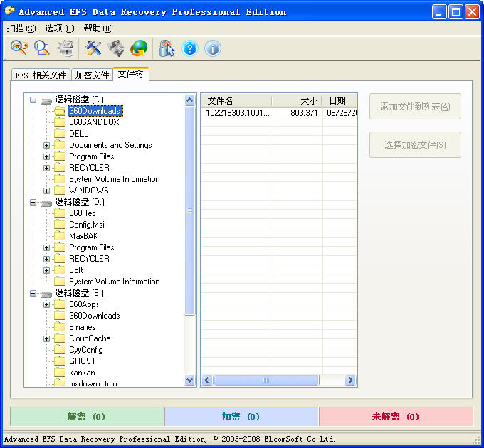484x448 pixels.
Task: Select the 360SANDBOX folder in the tree
Action: pos(94,122)
